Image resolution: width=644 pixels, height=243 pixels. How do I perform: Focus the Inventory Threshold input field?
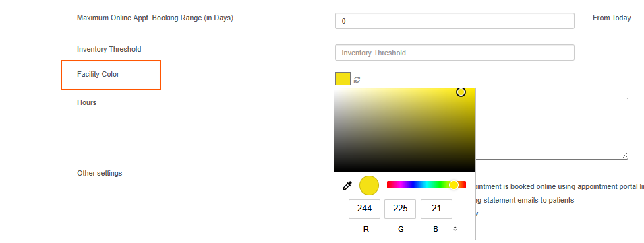(x=455, y=53)
